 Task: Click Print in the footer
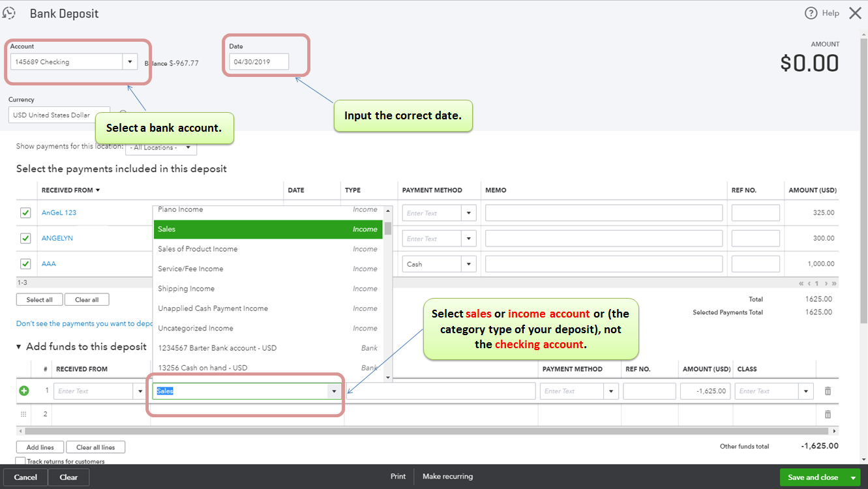click(398, 477)
